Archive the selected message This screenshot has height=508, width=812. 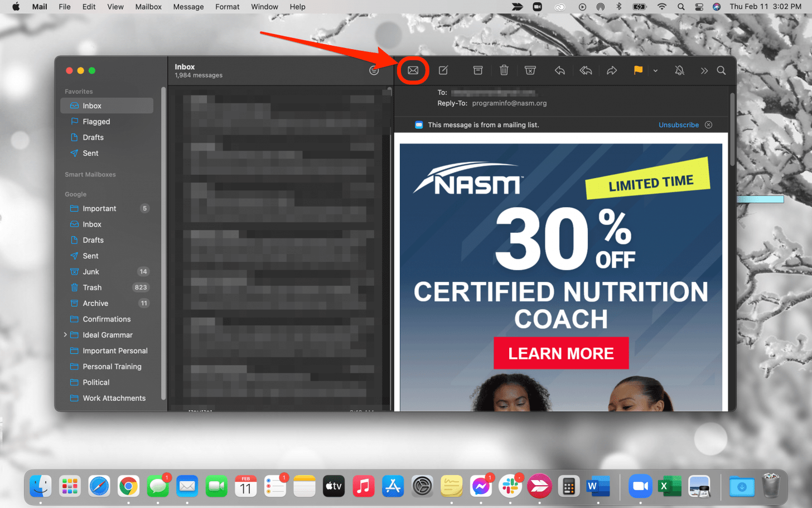478,70
